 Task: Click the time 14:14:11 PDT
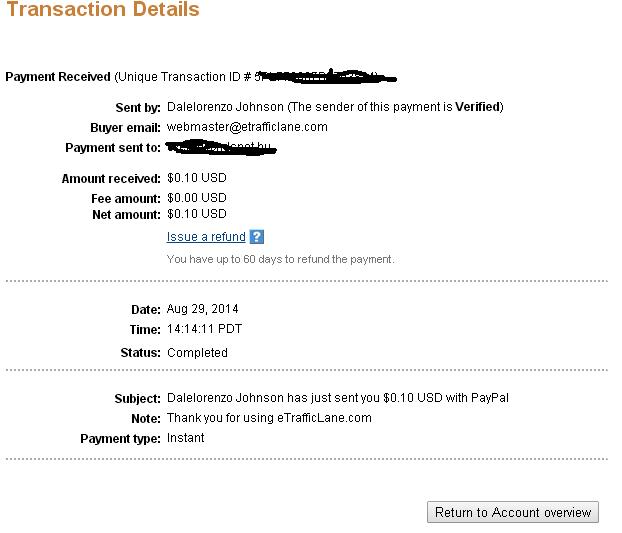tap(204, 329)
